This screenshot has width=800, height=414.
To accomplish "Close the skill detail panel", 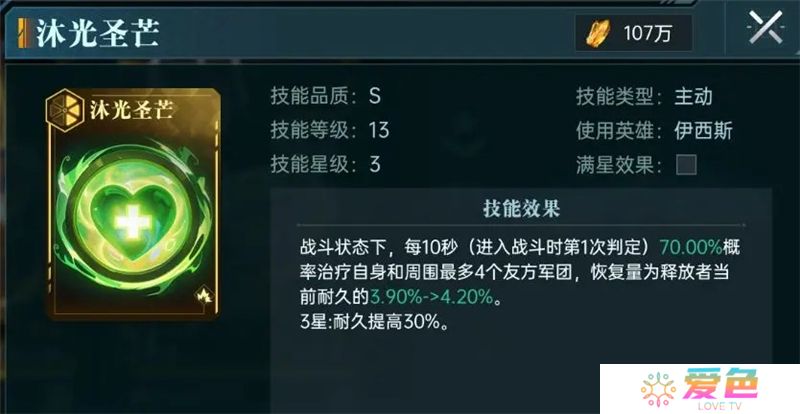I will pyautogui.click(x=765, y=28).
